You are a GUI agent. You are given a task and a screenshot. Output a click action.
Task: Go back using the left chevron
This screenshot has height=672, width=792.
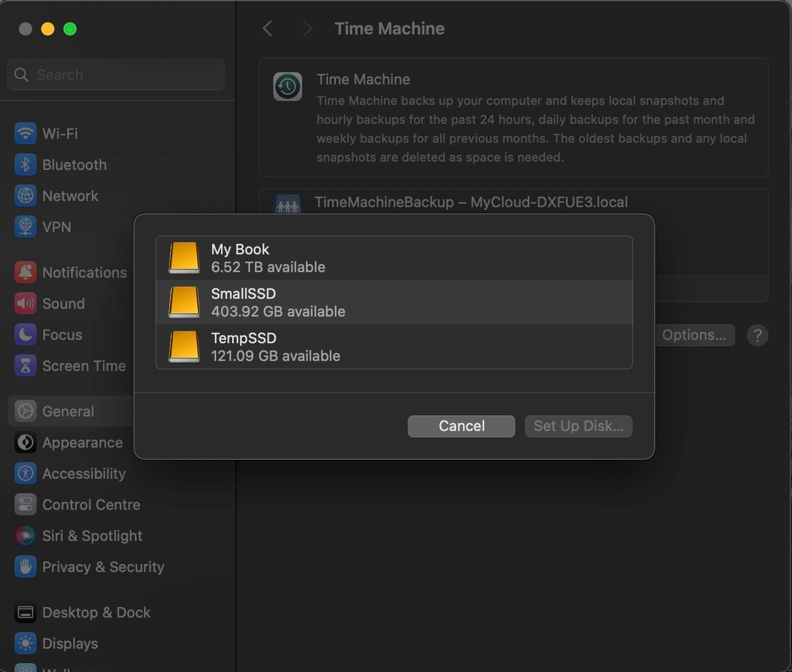click(267, 28)
